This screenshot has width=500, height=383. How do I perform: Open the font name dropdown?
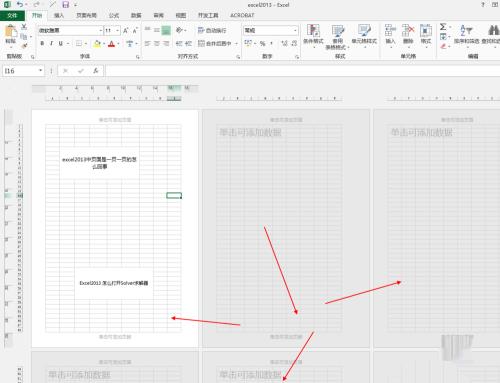[101, 31]
